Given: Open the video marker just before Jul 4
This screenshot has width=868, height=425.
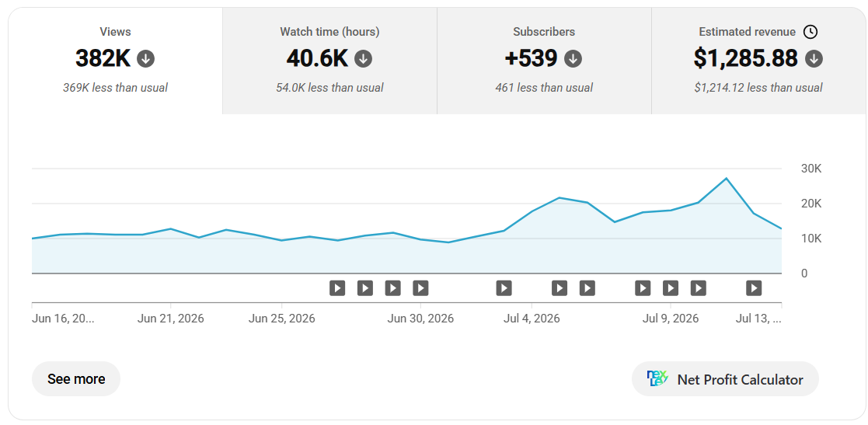Looking at the screenshot, I should coord(504,287).
